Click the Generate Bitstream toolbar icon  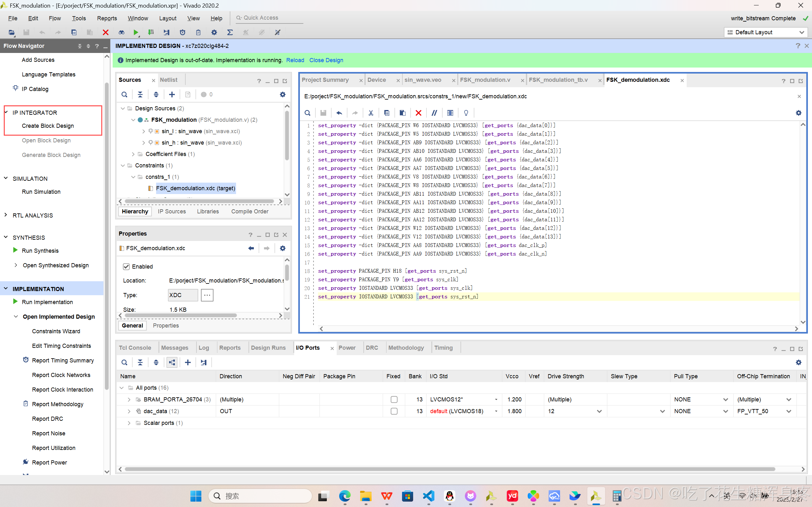tap(151, 33)
